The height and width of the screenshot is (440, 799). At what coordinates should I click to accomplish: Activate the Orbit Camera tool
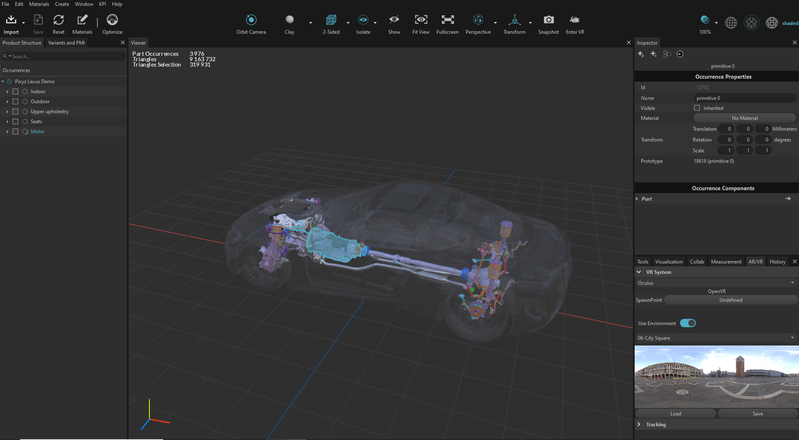[251, 20]
